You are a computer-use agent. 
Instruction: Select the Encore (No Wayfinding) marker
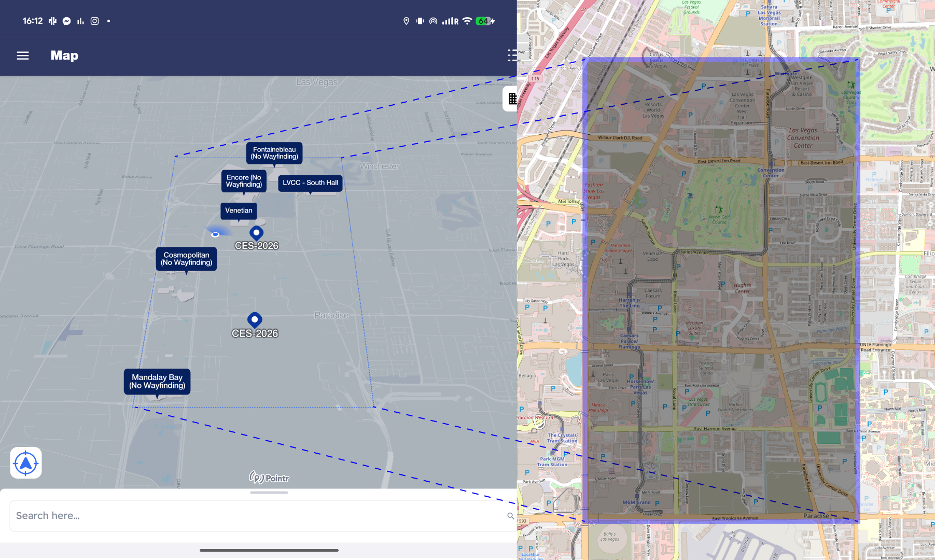click(244, 181)
